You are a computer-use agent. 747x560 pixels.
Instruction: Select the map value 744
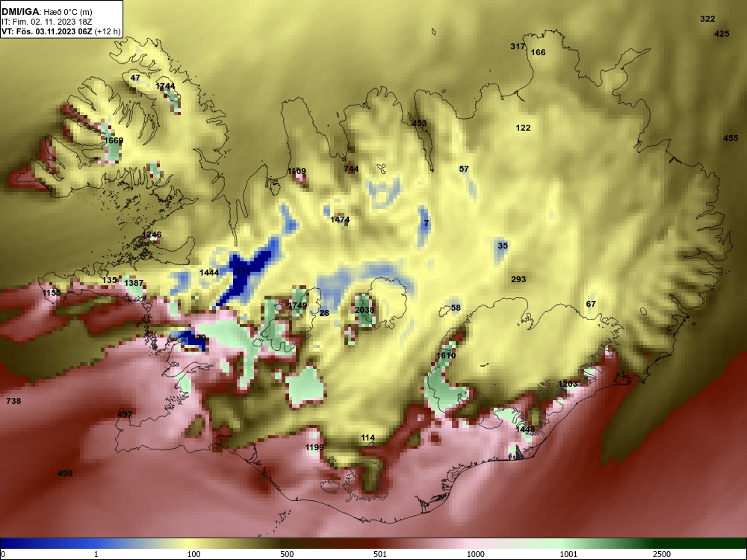pyautogui.click(x=351, y=169)
